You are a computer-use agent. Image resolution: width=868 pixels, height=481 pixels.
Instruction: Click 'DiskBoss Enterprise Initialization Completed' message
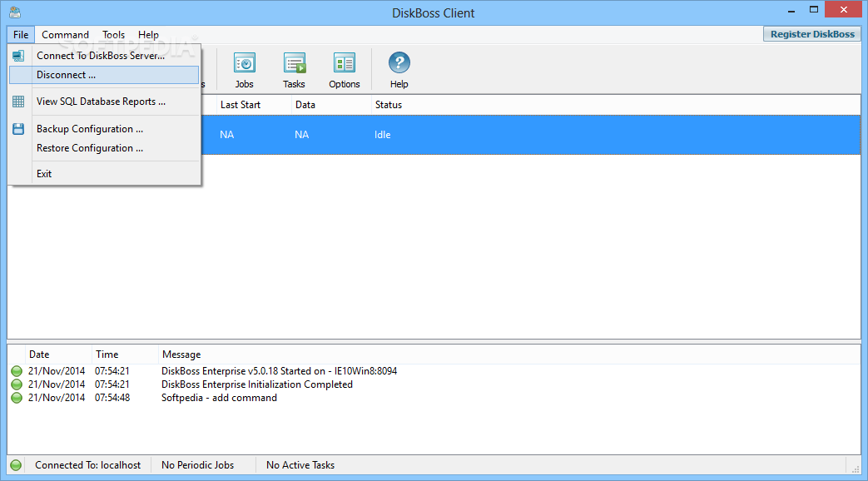click(x=257, y=384)
